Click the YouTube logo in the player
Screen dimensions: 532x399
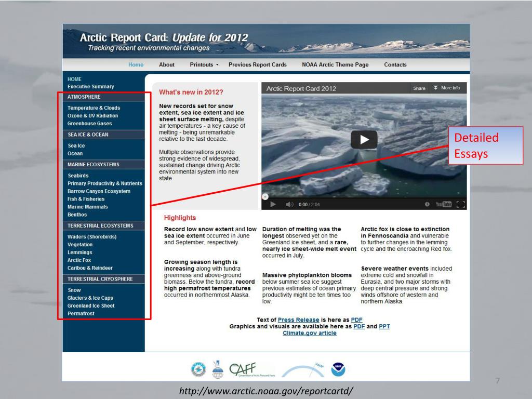coord(444,204)
